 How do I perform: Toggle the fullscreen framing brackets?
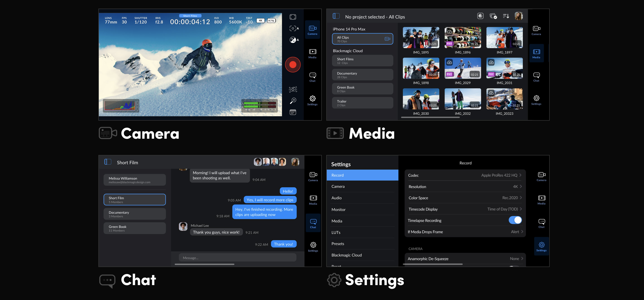[x=292, y=16]
